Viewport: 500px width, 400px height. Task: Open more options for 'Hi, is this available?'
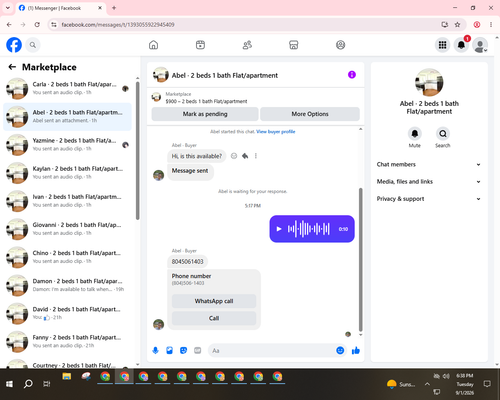pyautogui.click(x=256, y=156)
